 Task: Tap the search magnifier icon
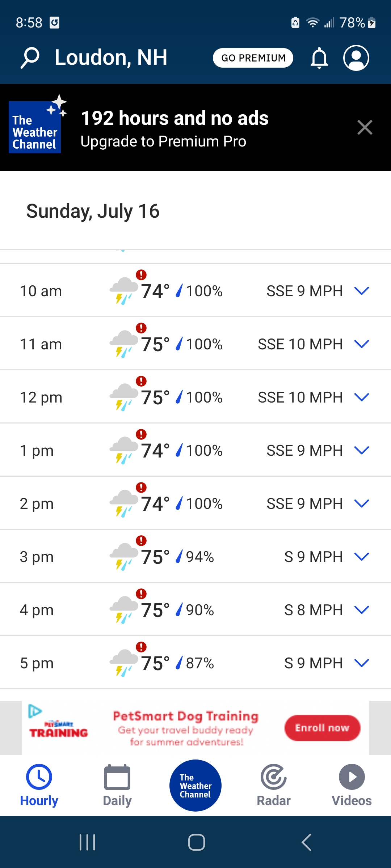30,58
